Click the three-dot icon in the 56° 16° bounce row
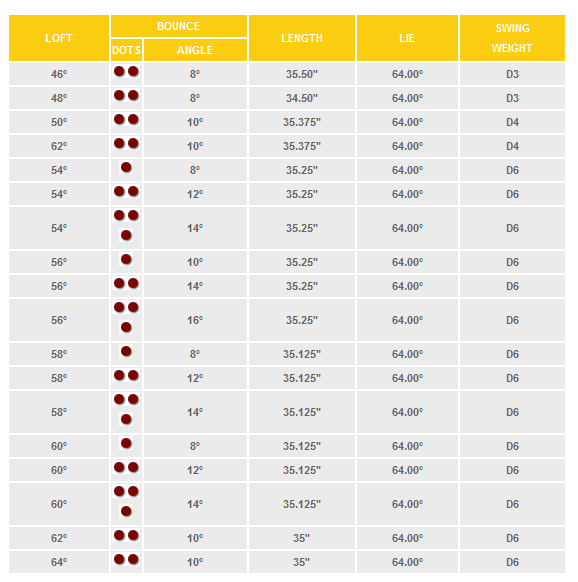Viewport: 578px width, 582px height. pyautogui.click(x=126, y=317)
